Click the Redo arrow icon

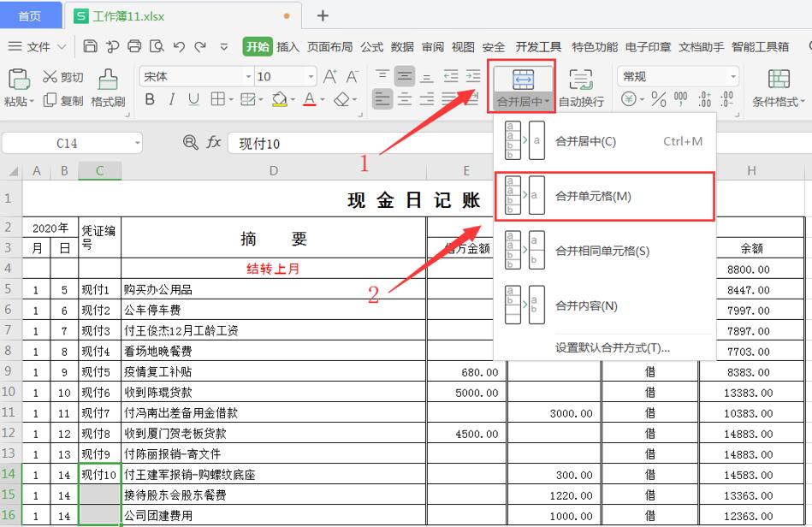click(200, 46)
